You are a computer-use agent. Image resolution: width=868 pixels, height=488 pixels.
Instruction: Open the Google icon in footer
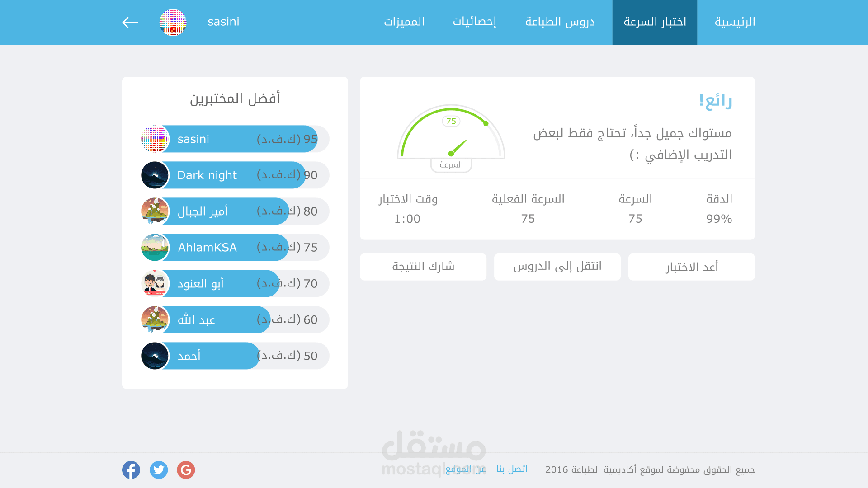(x=186, y=470)
